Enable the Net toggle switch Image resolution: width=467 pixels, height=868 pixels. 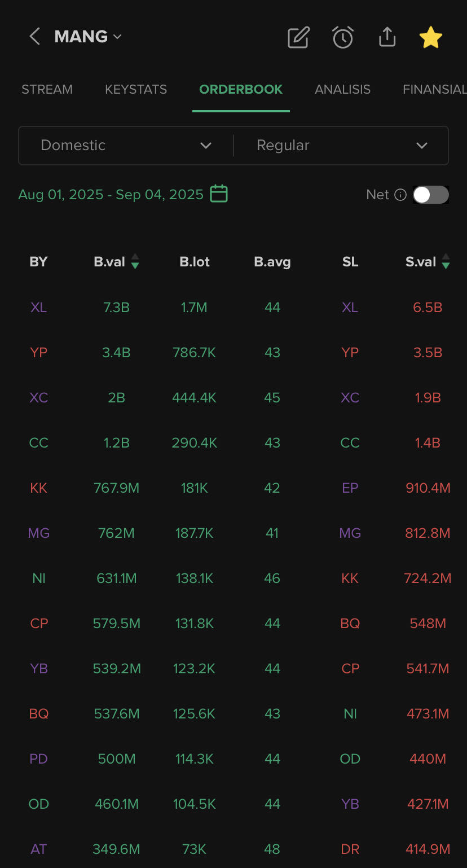(x=431, y=195)
